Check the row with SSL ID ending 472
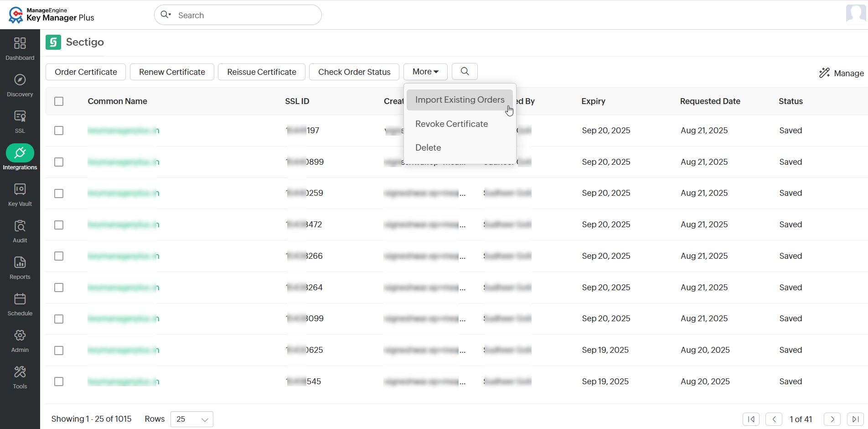This screenshot has height=429, width=868. (x=59, y=225)
